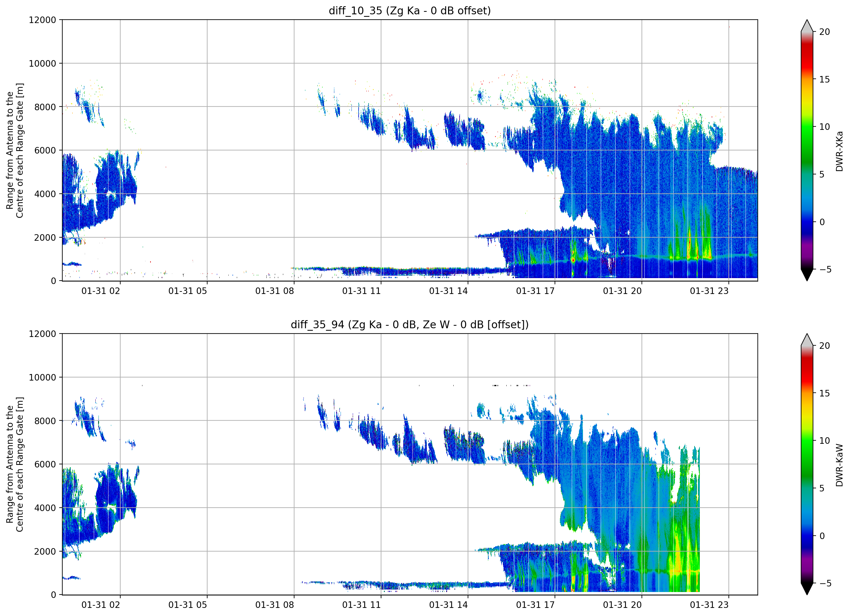
Task: Click "01-31 02" x-tick under the diff_35_94 plot
Action: (101, 605)
